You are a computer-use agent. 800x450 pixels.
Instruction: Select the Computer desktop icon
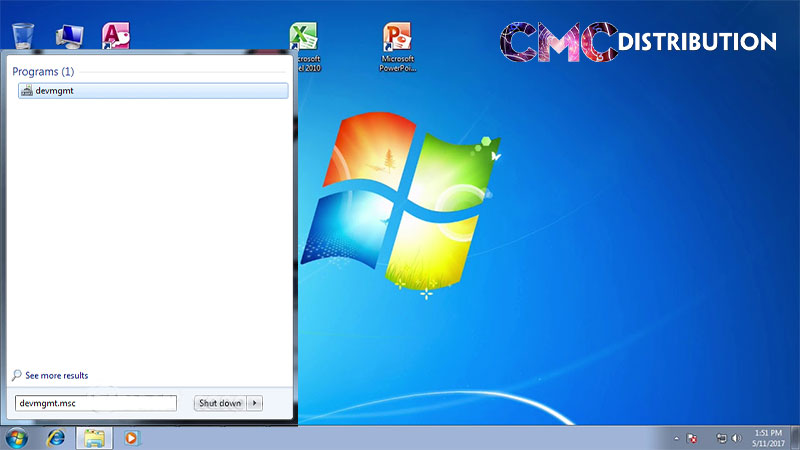pyautogui.click(x=70, y=36)
